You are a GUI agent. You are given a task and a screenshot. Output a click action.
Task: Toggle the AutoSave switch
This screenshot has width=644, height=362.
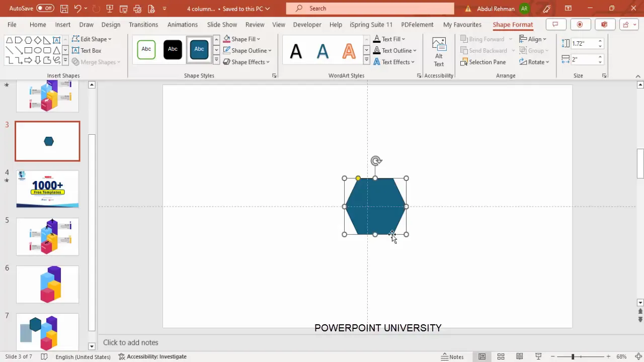pos(45,9)
